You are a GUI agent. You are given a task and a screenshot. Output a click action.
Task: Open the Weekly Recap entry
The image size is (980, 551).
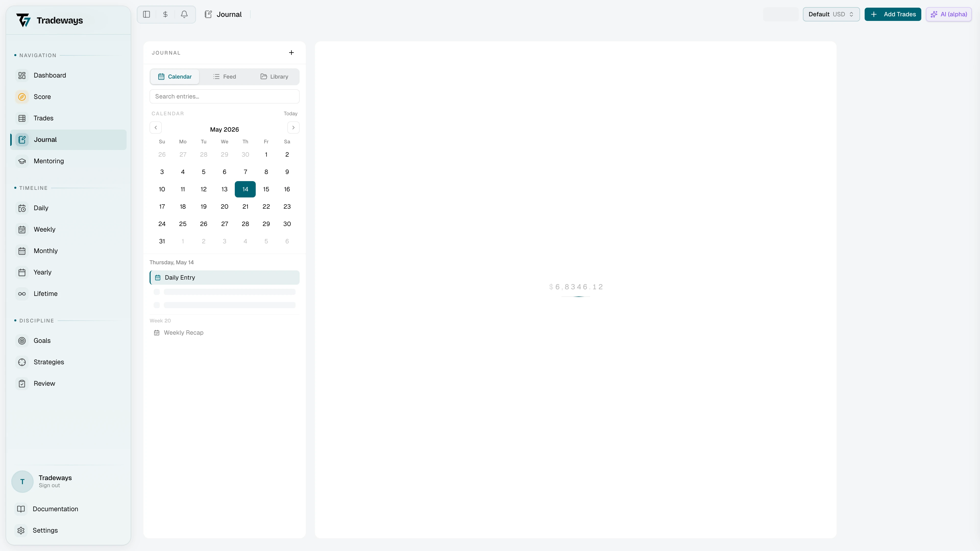click(x=225, y=333)
